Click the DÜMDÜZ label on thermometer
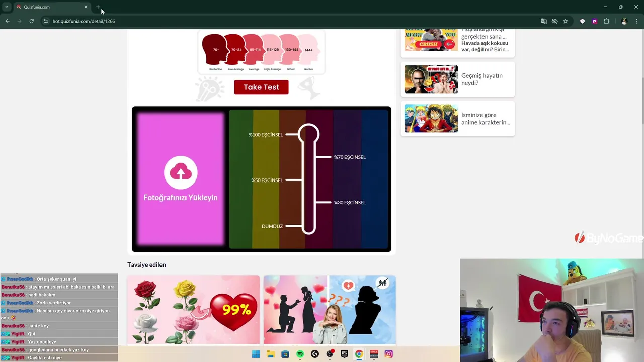644x362 pixels. (x=272, y=226)
